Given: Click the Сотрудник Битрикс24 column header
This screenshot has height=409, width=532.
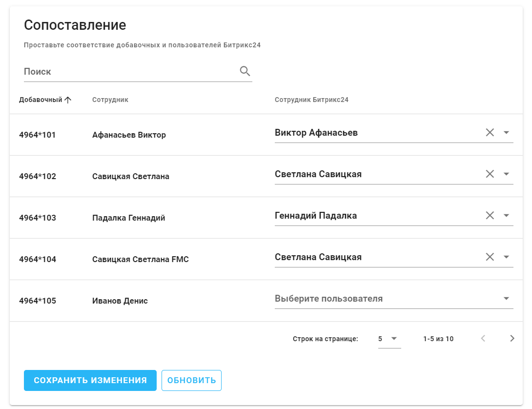Looking at the screenshot, I should (x=311, y=100).
